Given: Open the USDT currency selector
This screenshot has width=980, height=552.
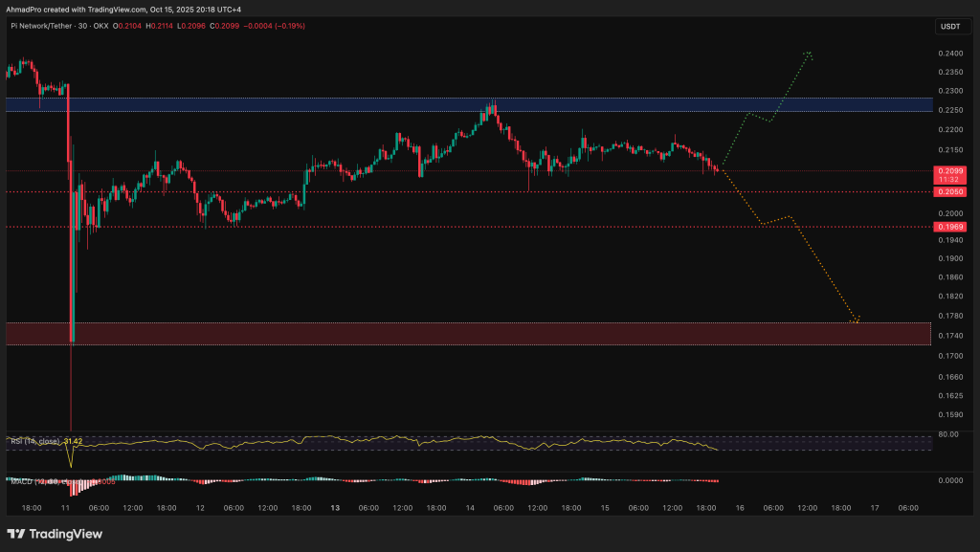Looking at the screenshot, I should click(953, 27).
